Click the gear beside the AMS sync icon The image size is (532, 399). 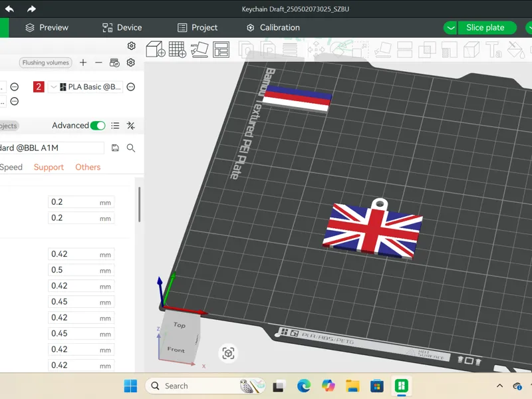click(x=130, y=63)
